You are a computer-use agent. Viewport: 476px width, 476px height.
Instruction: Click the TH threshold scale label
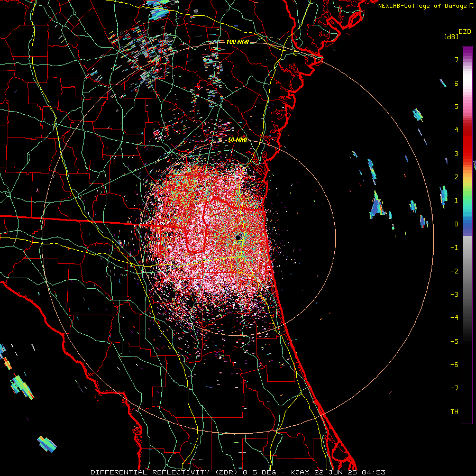tap(454, 412)
